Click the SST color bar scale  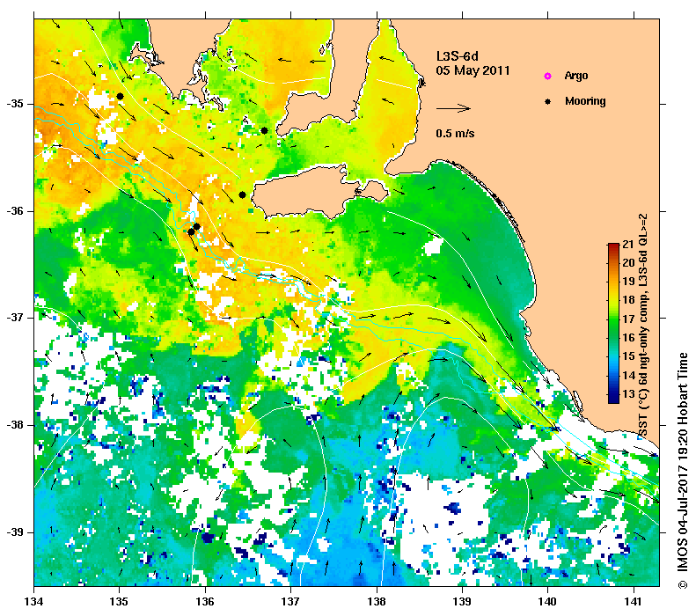click(x=613, y=323)
